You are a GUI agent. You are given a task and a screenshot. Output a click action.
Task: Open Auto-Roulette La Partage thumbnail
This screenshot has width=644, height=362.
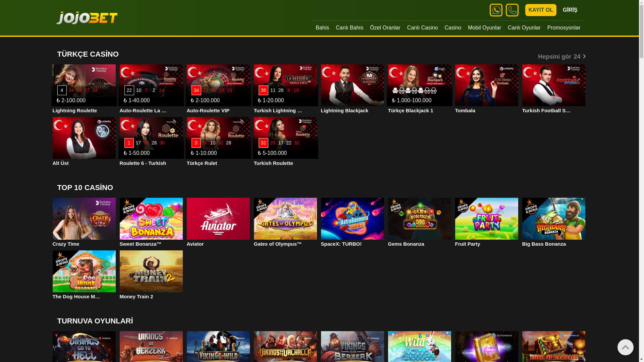click(151, 85)
